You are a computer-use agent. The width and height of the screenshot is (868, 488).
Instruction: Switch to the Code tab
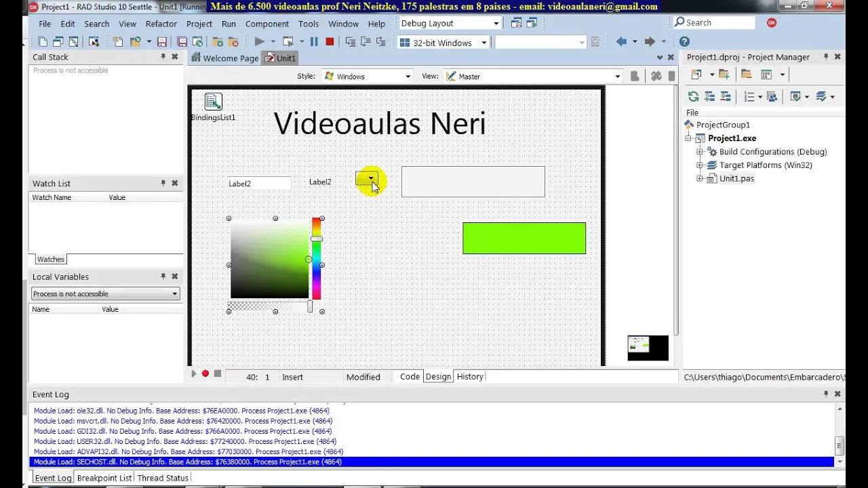pyautogui.click(x=410, y=376)
